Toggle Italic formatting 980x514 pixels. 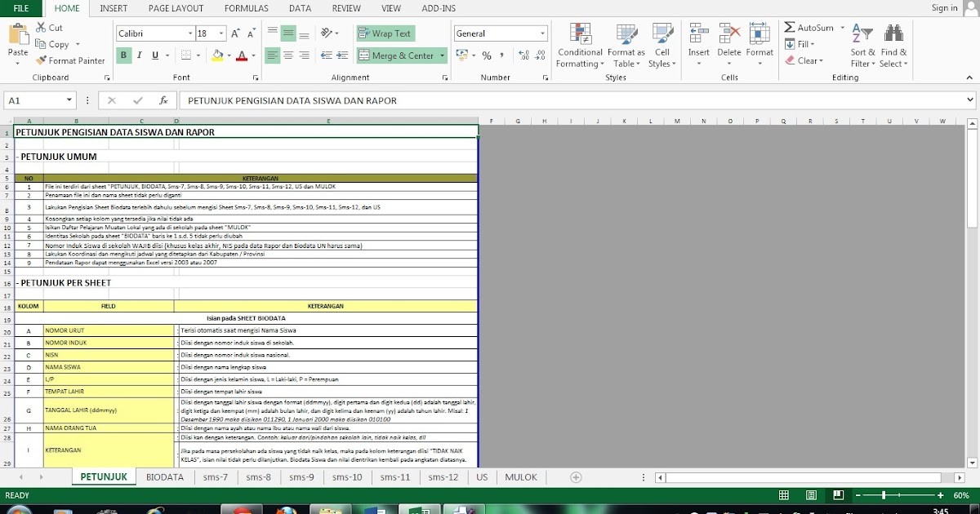pyautogui.click(x=140, y=55)
